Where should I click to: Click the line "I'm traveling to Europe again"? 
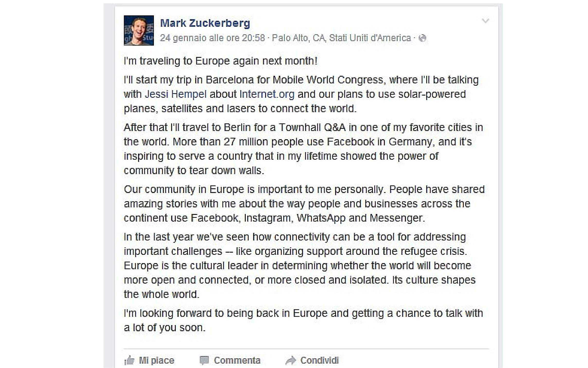pyautogui.click(x=220, y=61)
